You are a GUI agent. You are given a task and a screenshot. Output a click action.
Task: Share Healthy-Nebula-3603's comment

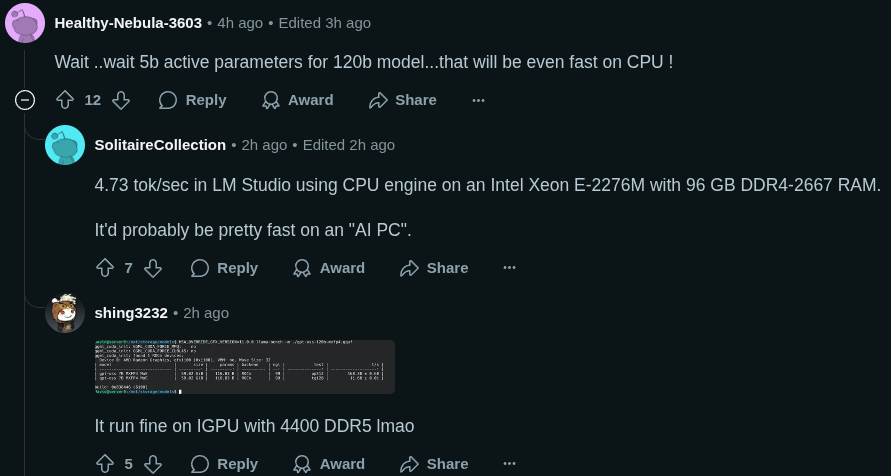[x=403, y=100]
